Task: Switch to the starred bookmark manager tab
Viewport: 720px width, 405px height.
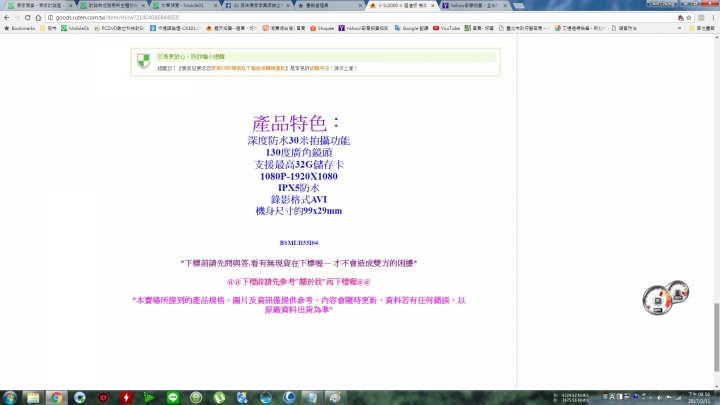Action: coord(330,6)
